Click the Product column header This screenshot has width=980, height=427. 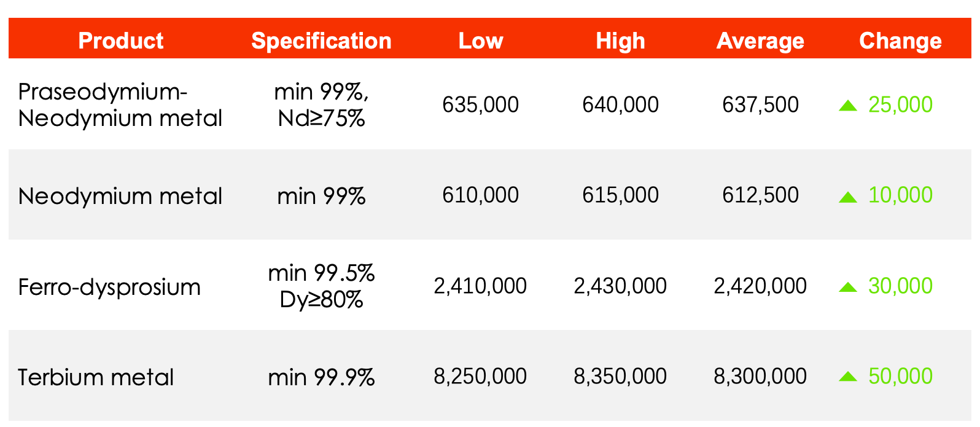pos(121,41)
